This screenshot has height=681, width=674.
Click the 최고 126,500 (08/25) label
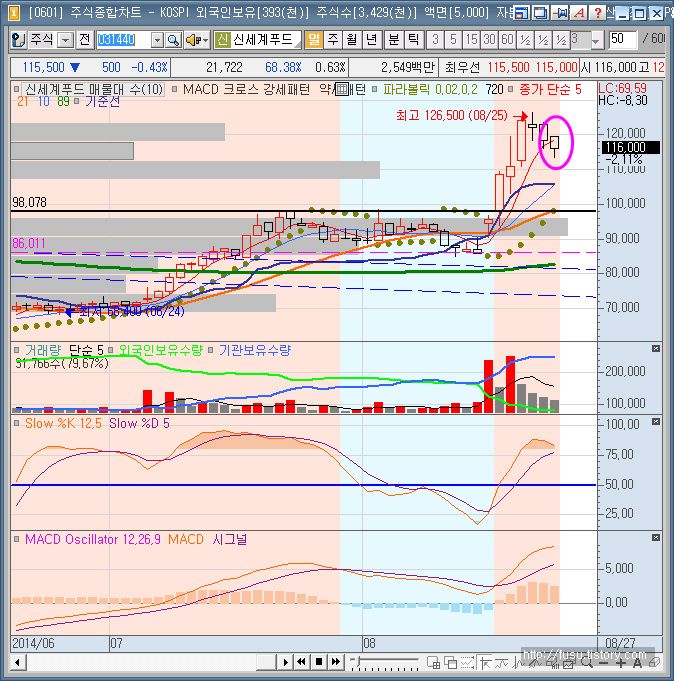451,116
